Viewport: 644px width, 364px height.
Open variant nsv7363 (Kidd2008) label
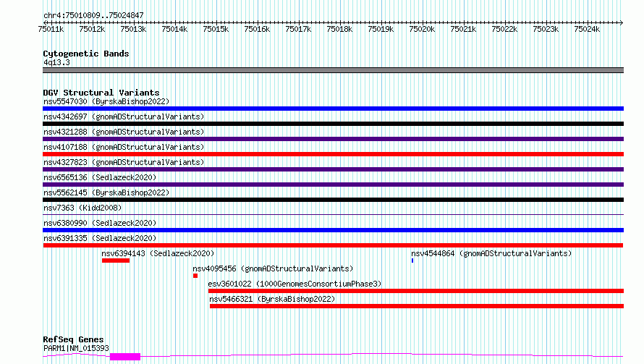point(82,208)
